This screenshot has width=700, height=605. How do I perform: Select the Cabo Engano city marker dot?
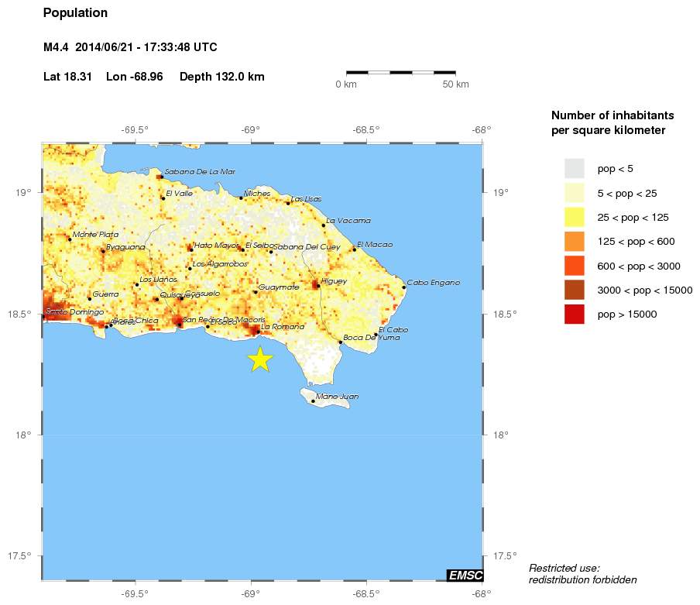click(x=403, y=287)
